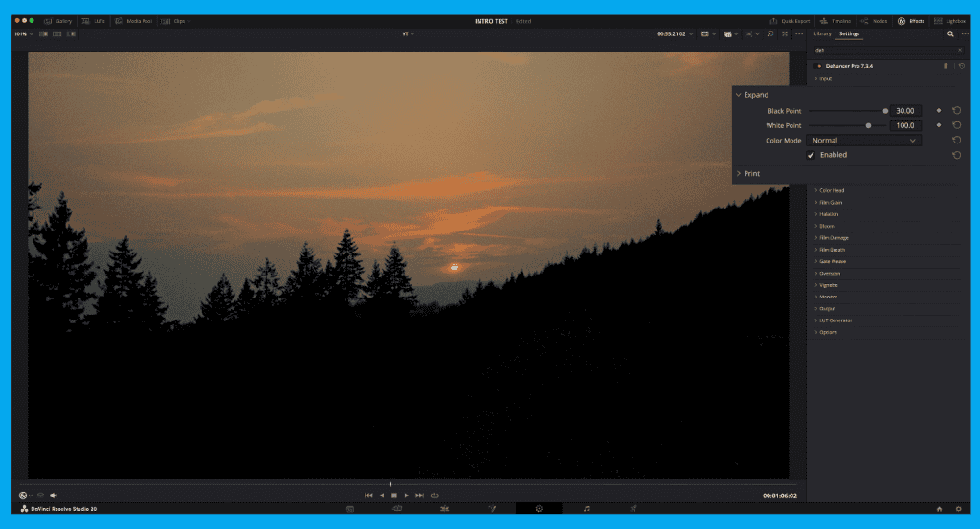This screenshot has width=980, height=529.
Task: Click the loop playback icon
Action: coord(434,496)
